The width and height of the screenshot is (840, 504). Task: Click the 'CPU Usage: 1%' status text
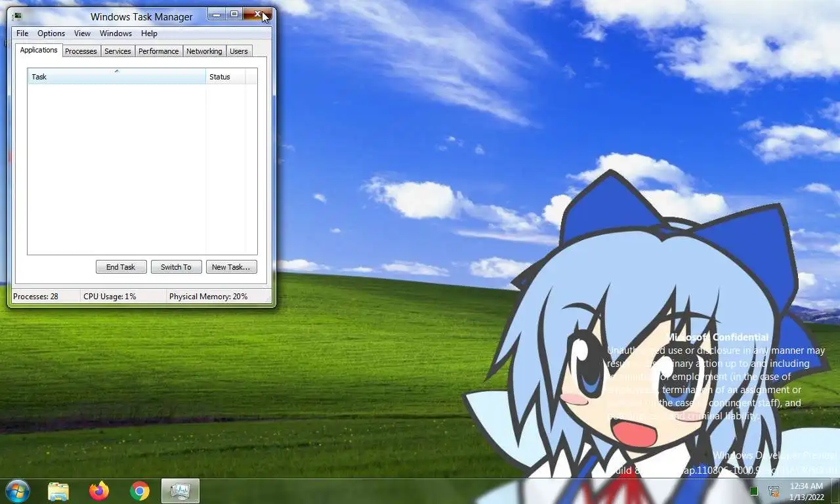[110, 297]
